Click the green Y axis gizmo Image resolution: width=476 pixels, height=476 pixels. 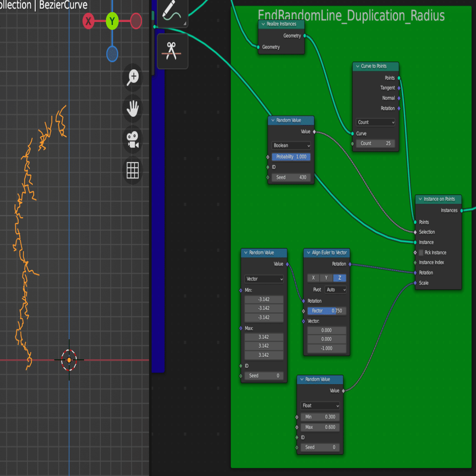pos(112,21)
